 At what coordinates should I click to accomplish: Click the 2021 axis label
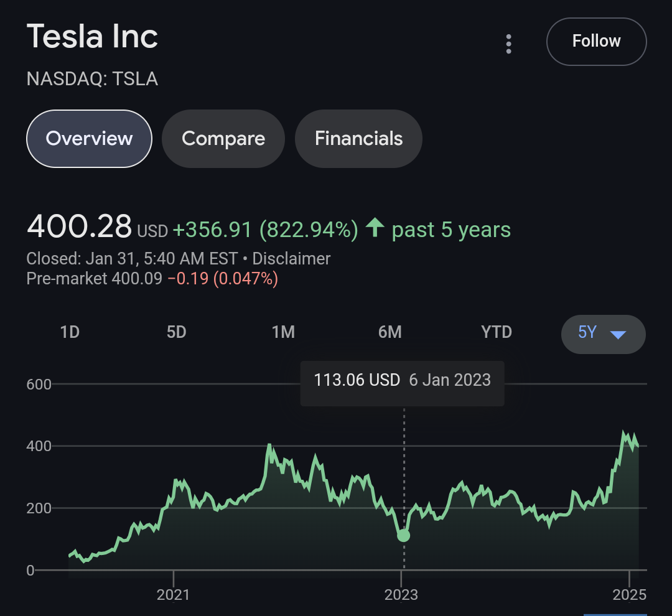174,595
